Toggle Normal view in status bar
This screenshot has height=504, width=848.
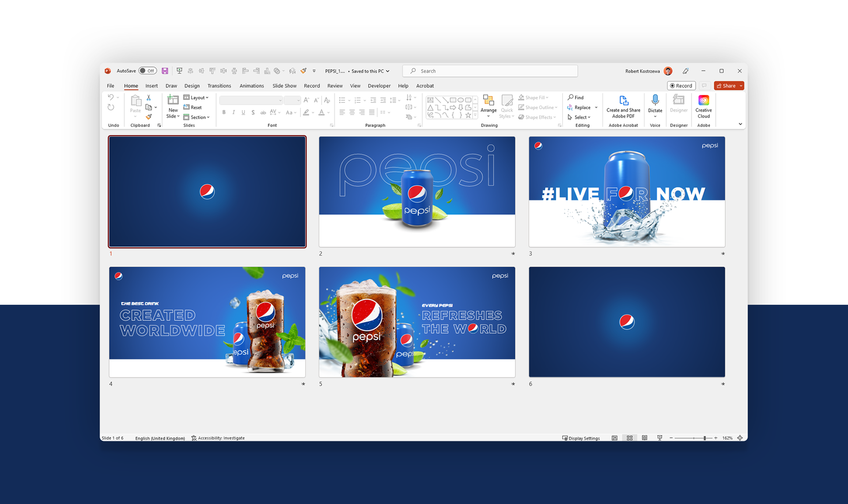click(x=614, y=438)
